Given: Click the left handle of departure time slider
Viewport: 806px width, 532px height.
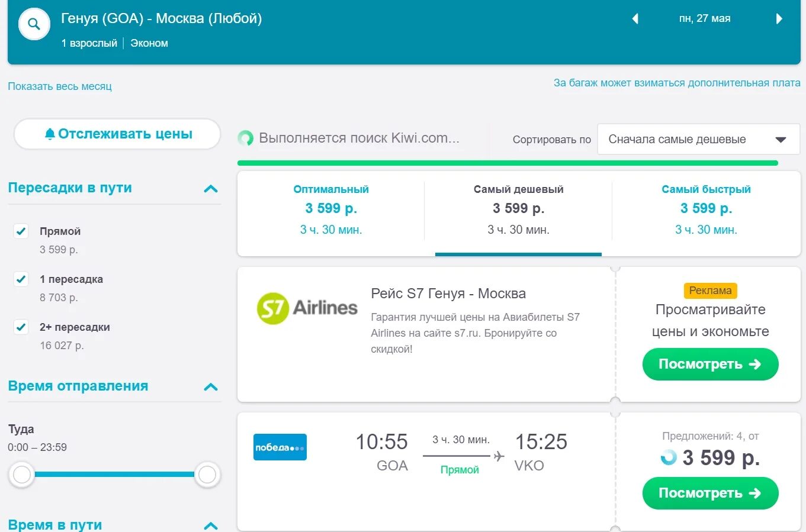Looking at the screenshot, I should coord(22,475).
